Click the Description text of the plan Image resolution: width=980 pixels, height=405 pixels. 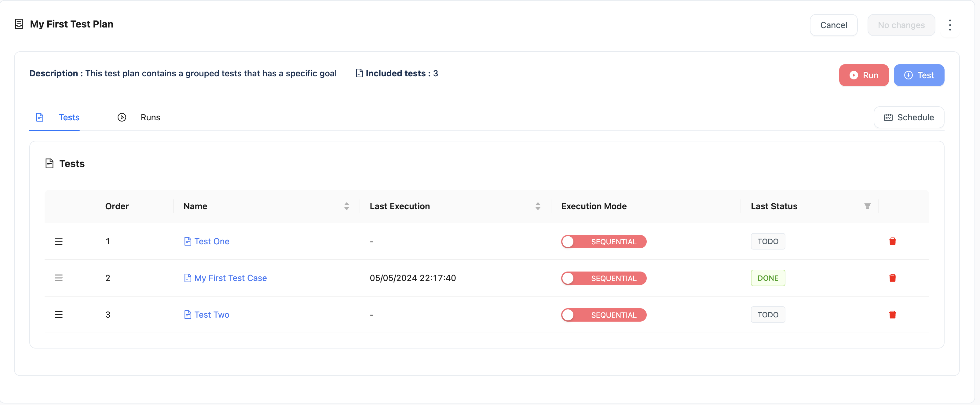point(183,73)
